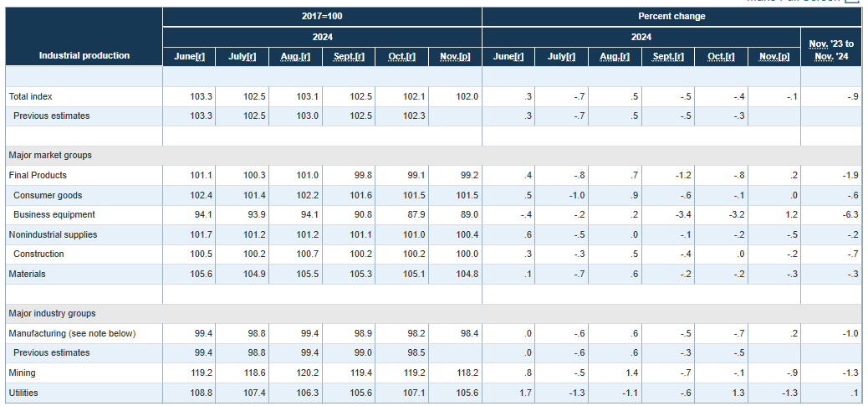Select the Utilities row label

pos(23,393)
